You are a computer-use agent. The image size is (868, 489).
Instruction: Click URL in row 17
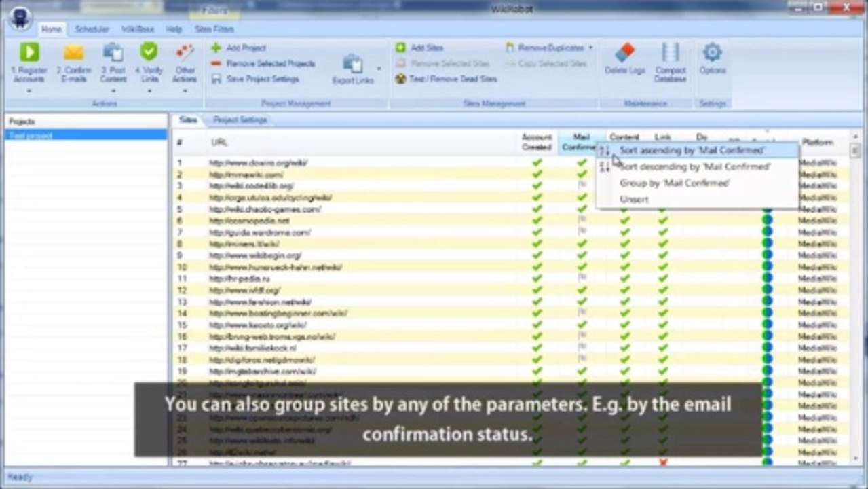click(252, 348)
